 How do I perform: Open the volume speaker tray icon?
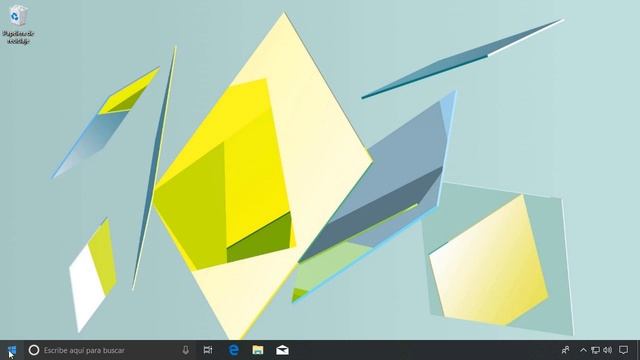coord(608,350)
